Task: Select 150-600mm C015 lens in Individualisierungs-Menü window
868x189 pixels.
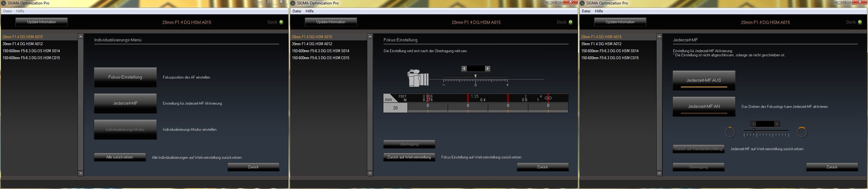Action: tap(39, 58)
